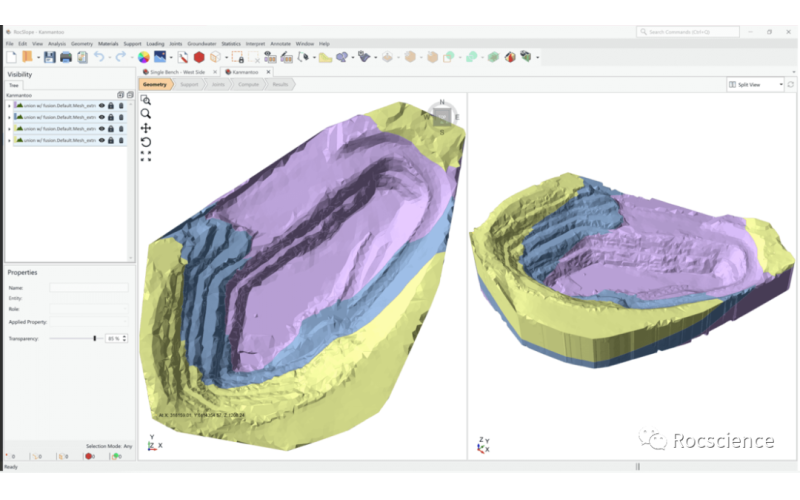
Task: Click the red hexagon toolbar icon
Action: point(199,57)
